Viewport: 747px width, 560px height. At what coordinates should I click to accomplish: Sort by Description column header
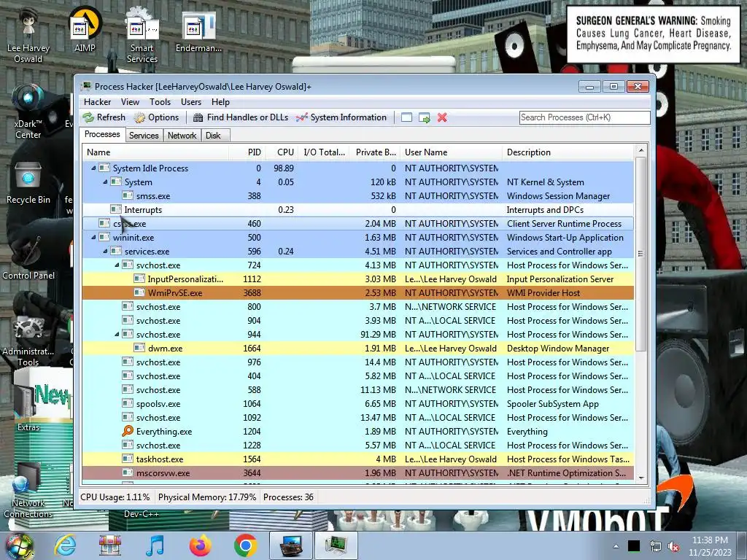(568, 152)
